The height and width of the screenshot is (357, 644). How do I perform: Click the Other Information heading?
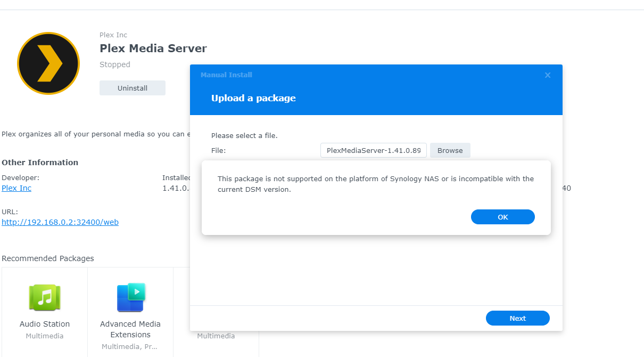[x=40, y=163]
